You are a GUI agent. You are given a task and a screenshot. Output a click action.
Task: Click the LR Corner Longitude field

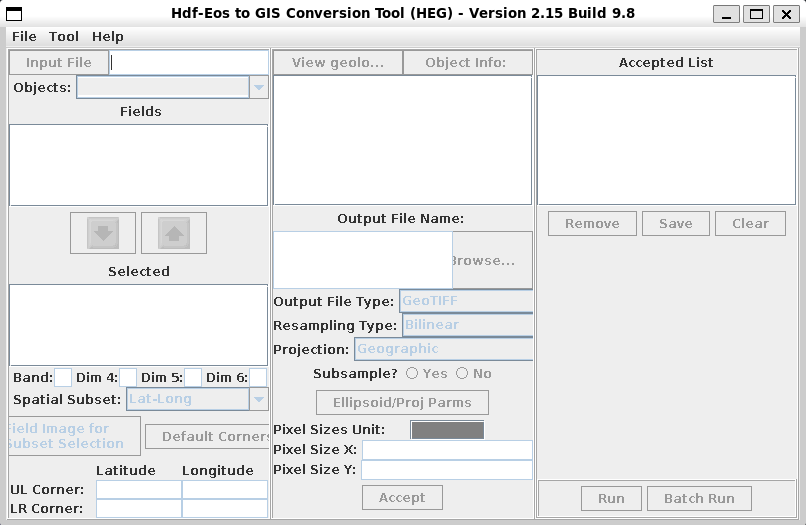point(225,509)
